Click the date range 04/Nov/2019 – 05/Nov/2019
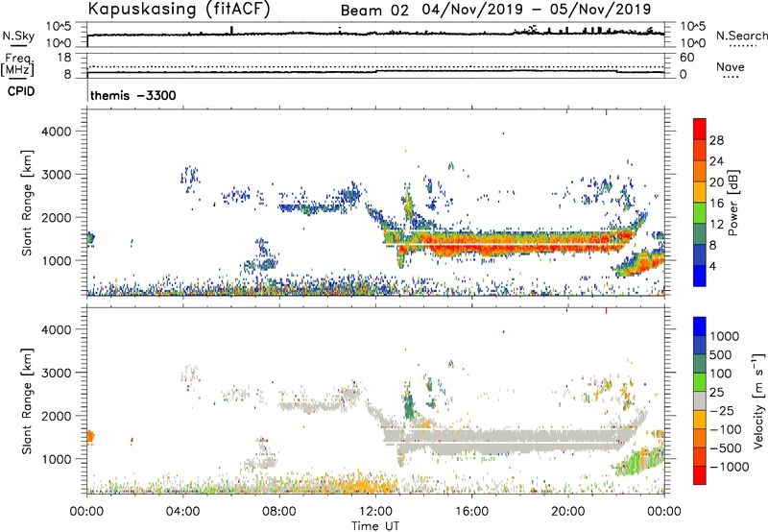This screenshot has width=768, height=532. click(x=537, y=10)
